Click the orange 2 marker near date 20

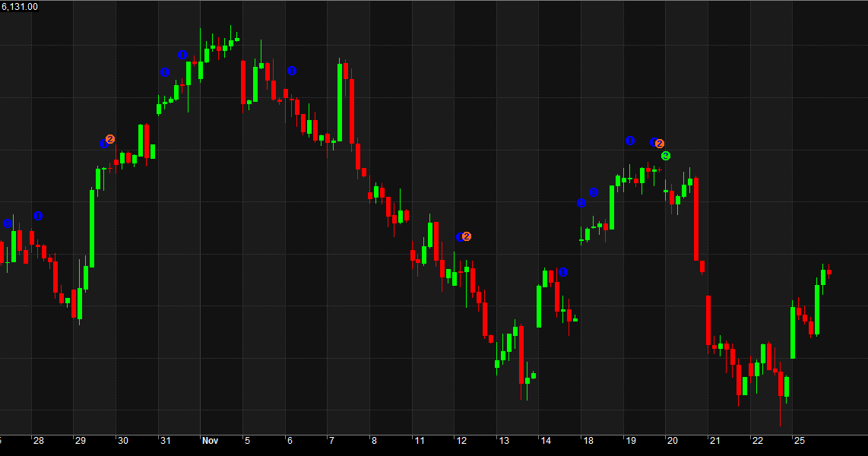click(x=659, y=144)
